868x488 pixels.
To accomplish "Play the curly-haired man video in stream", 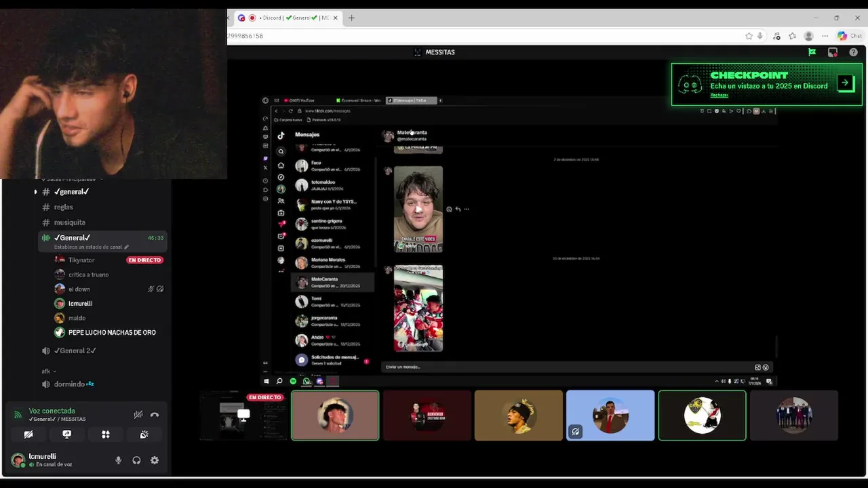I will click(418, 209).
